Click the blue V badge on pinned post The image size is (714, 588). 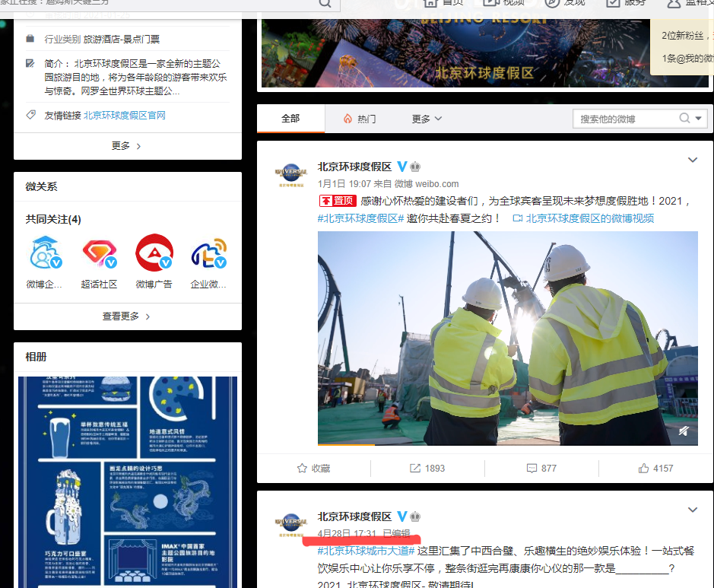(x=401, y=167)
